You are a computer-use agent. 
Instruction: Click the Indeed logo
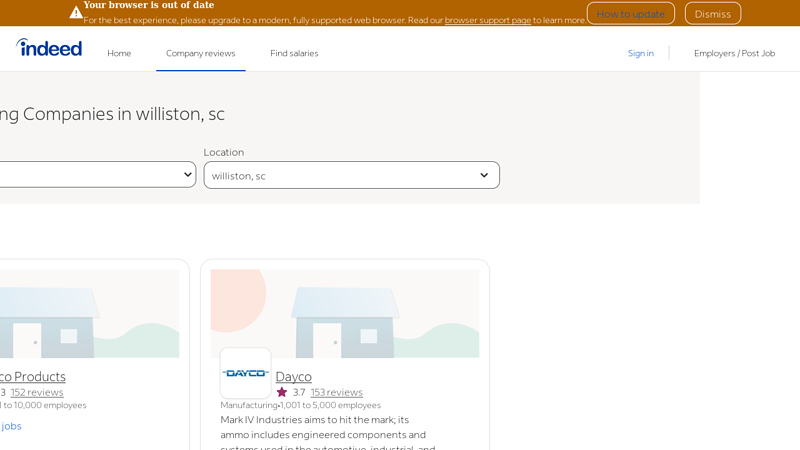(49, 48)
